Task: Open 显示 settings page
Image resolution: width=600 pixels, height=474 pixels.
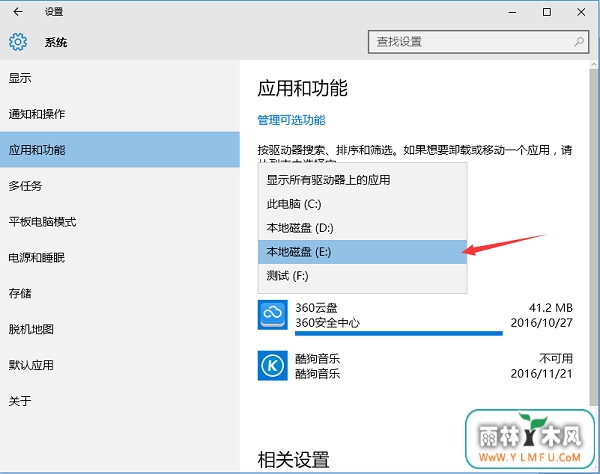Action: coord(120,78)
